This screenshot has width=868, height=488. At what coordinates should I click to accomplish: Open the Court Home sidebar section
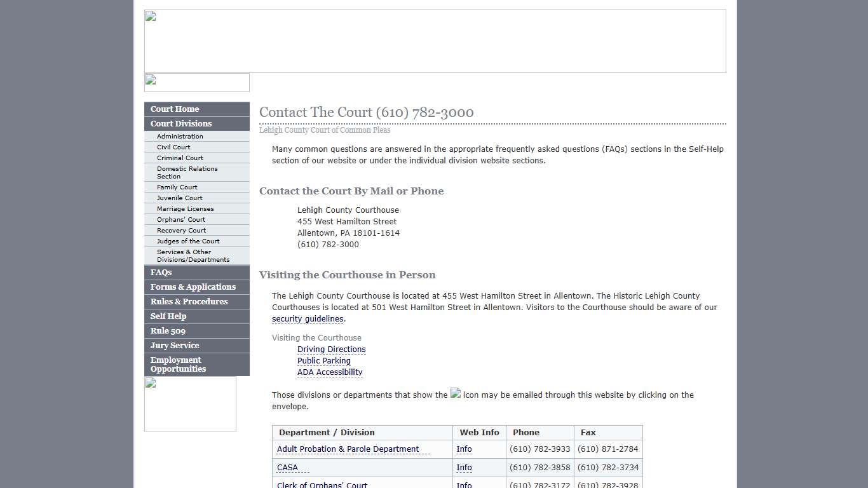(x=174, y=109)
